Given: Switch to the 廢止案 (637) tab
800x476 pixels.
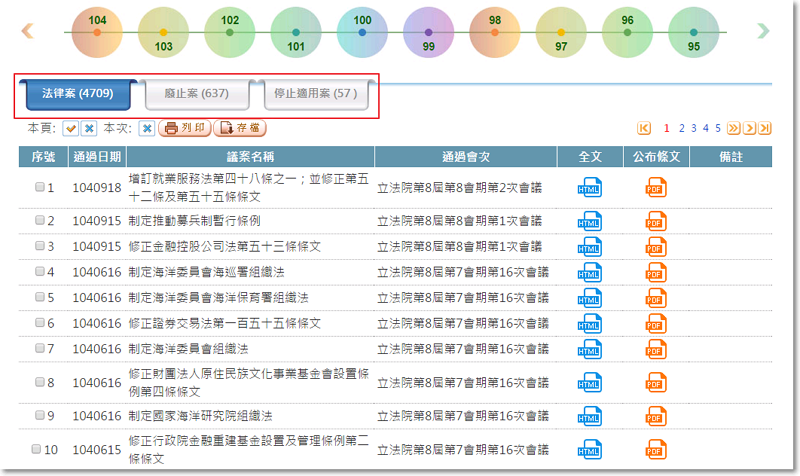Looking at the screenshot, I should [x=196, y=94].
